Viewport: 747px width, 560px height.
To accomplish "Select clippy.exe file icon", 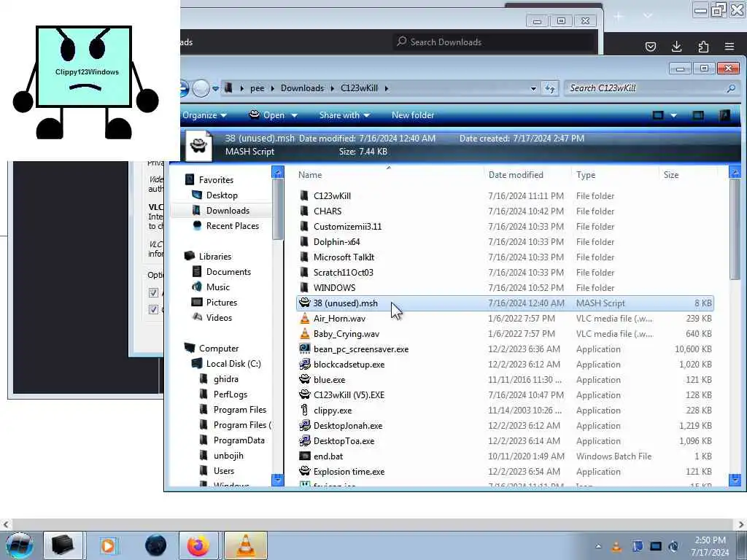I will (305, 410).
